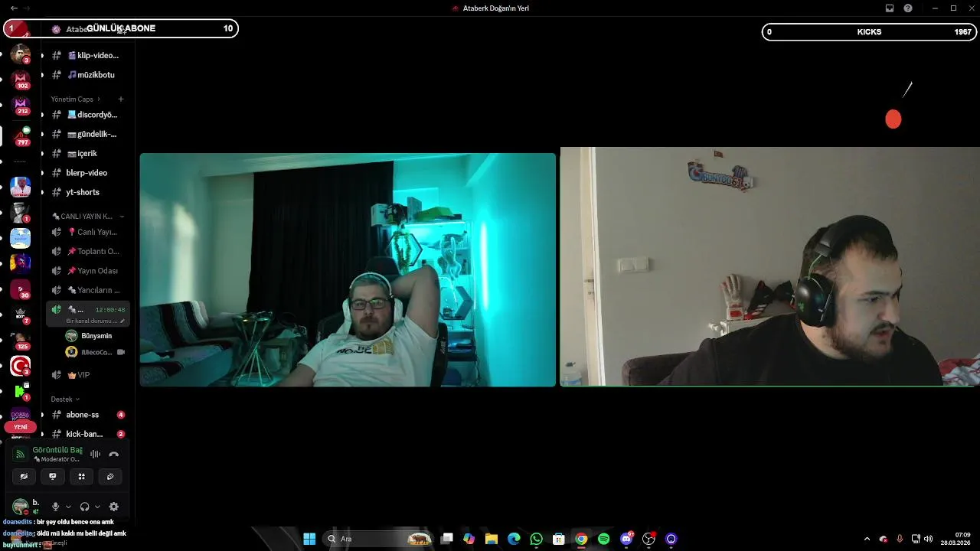
Task: Open Discord user settings gear
Action: click(x=114, y=507)
